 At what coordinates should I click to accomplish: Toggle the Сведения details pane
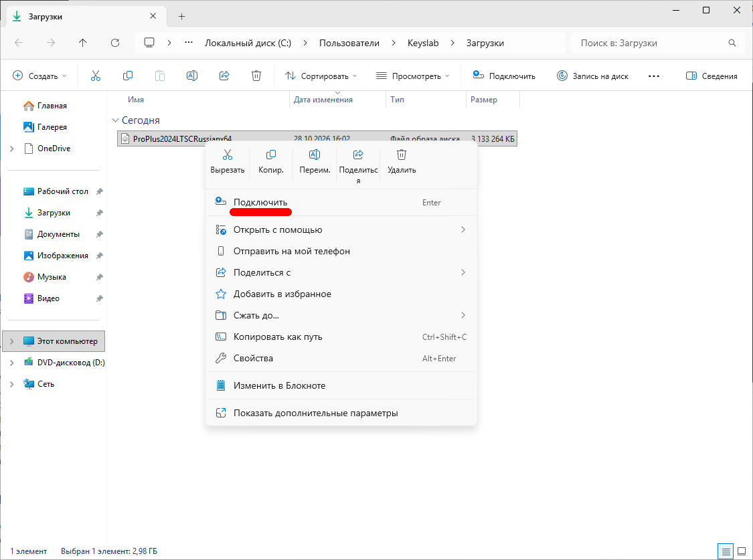(x=712, y=76)
